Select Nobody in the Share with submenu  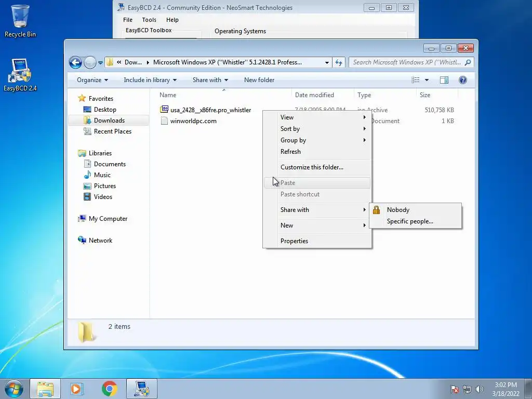pos(415,210)
